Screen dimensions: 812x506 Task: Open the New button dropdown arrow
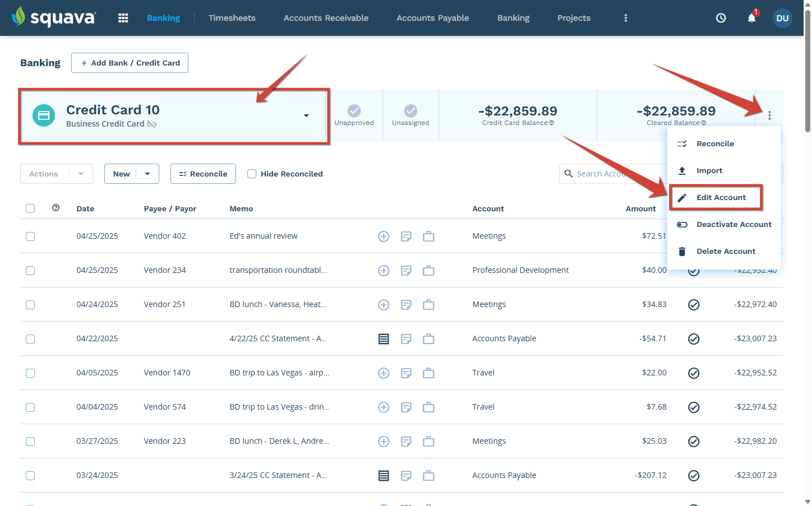coord(147,174)
